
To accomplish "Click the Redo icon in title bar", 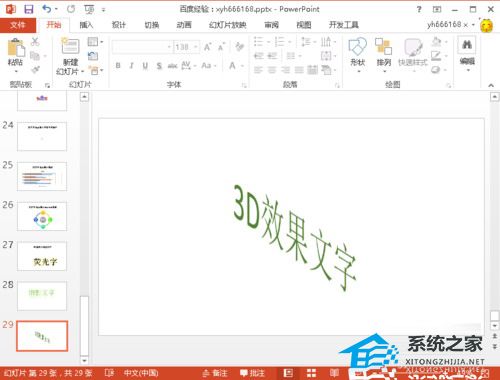I will click(x=71, y=9).
